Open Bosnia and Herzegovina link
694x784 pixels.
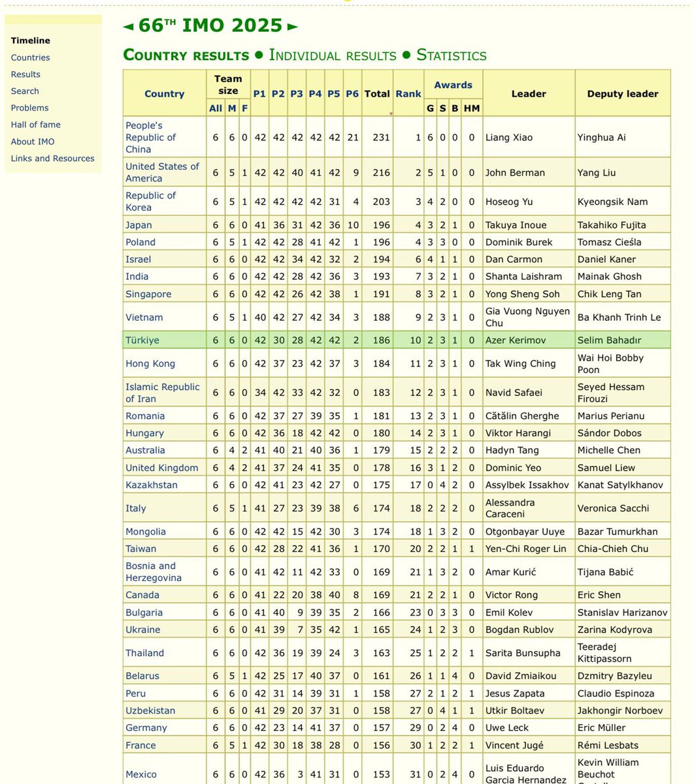(154, 572)
